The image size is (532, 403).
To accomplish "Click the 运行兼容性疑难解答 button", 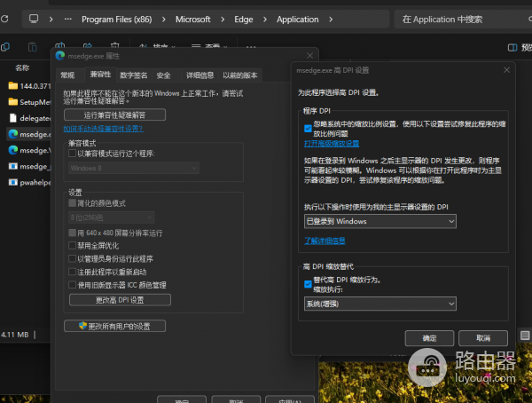I will pos(114,115).
